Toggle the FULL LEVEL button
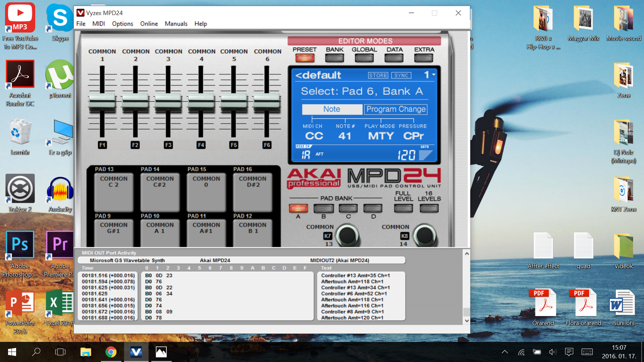 coord(404,208)
